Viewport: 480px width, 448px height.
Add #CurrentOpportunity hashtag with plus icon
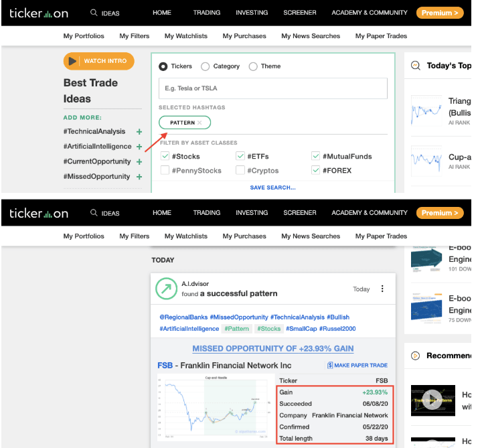[139, 161]
